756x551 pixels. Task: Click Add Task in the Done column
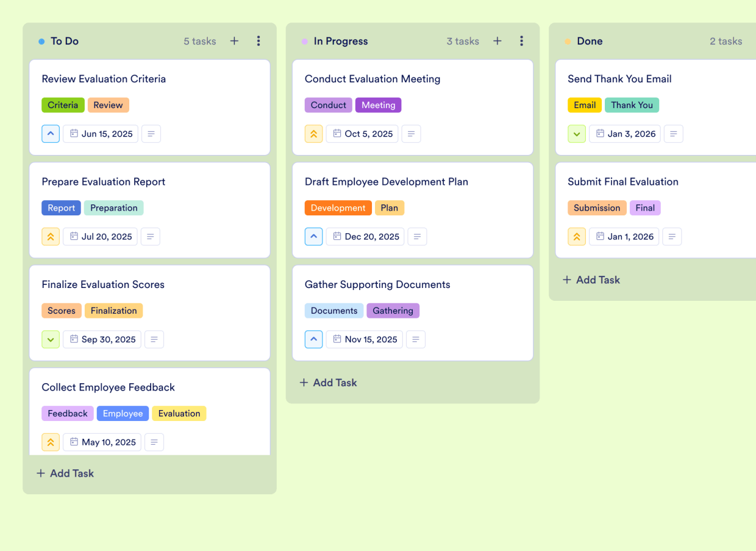(591, 279)
